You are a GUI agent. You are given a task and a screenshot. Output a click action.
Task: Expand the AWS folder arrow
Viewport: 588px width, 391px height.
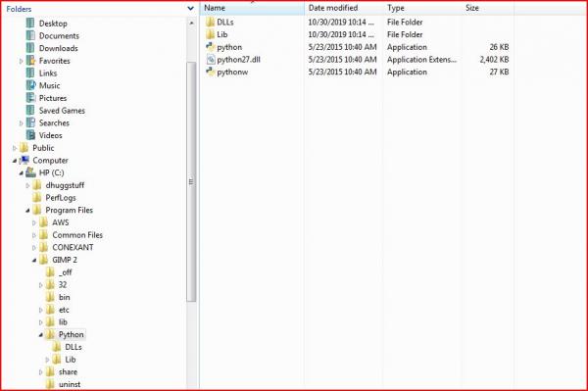point(34,222)
